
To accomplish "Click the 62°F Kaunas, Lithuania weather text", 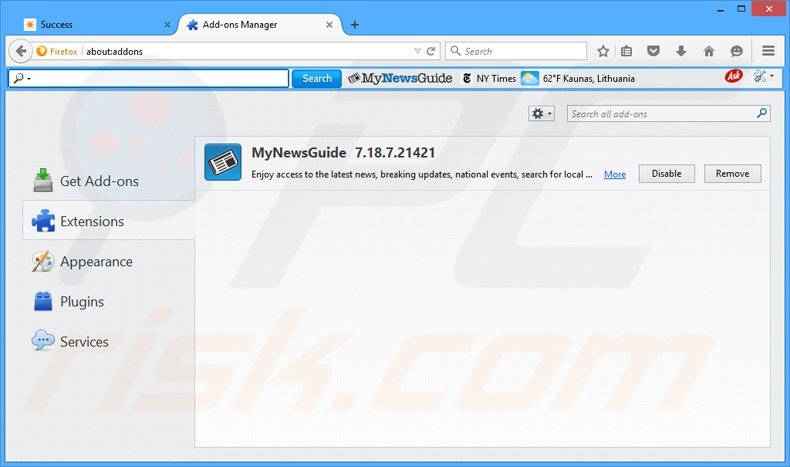I will (588, 79).
